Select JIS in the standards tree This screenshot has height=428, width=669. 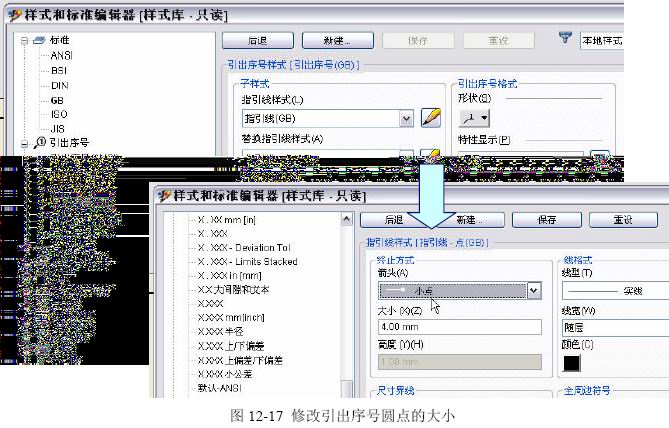(58, 128)
